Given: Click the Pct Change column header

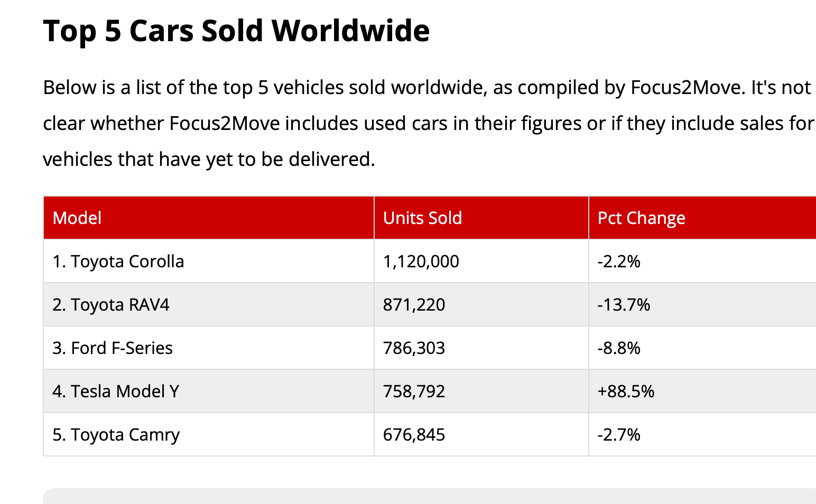Looking at the screenshot, I should click(x=641, y=218).
